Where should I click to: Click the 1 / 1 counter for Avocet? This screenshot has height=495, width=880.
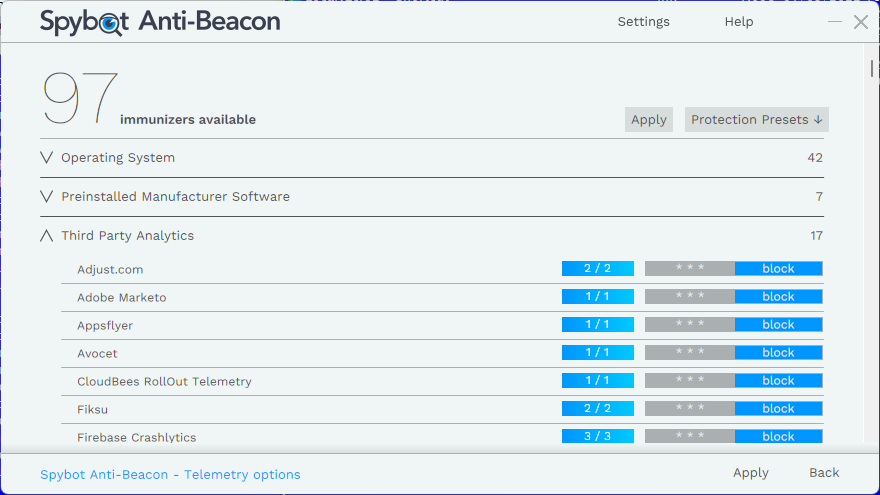tap(598, 352)
